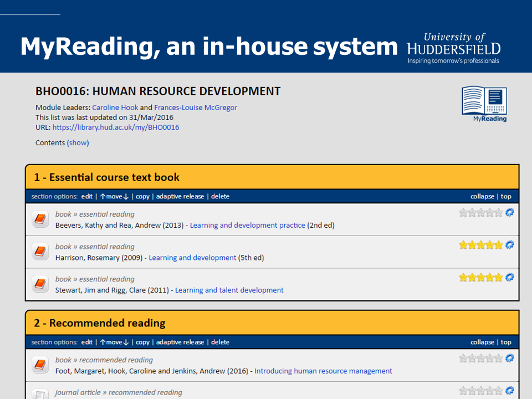Rate Learning and development practice with stars
Screen dimensions: 532x399
[x=480, y=212]
